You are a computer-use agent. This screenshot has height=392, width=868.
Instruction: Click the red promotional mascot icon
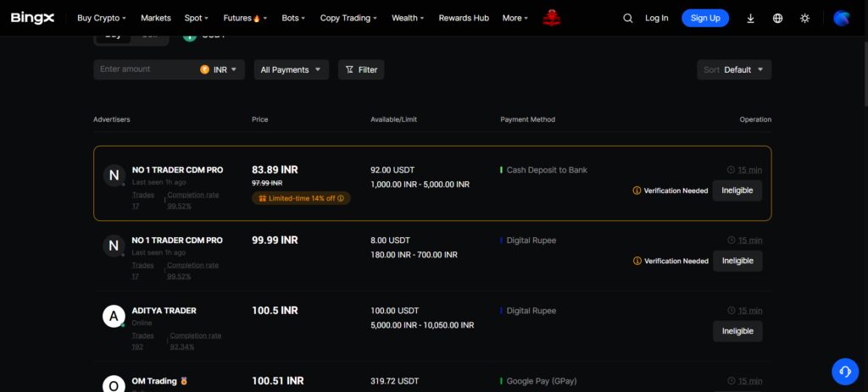tap(552, 17)
